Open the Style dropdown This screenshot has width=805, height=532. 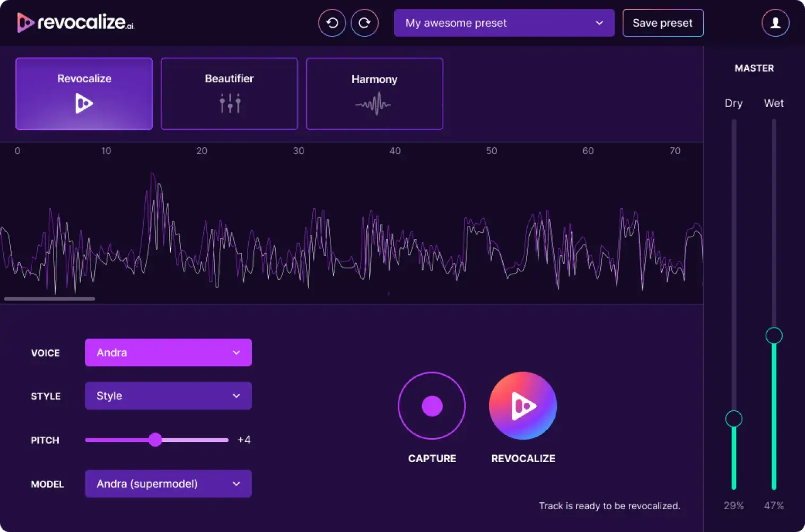coord(168,396)
